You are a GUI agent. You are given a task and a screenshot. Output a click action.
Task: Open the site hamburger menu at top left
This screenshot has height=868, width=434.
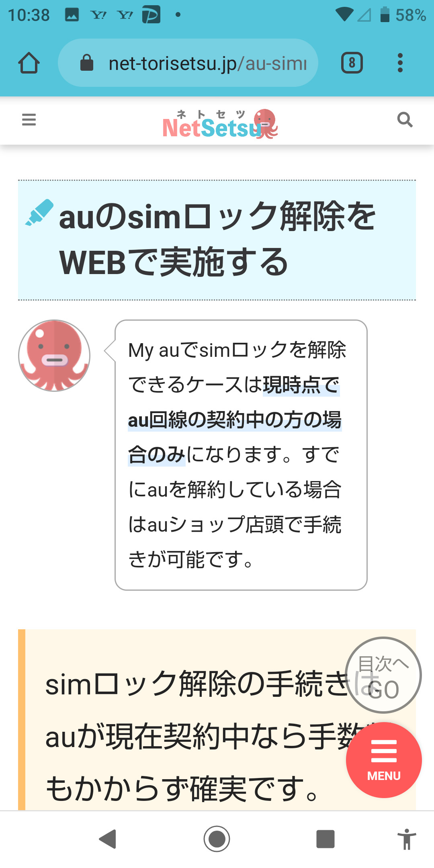pyautogui.click(x=29, y=120)
